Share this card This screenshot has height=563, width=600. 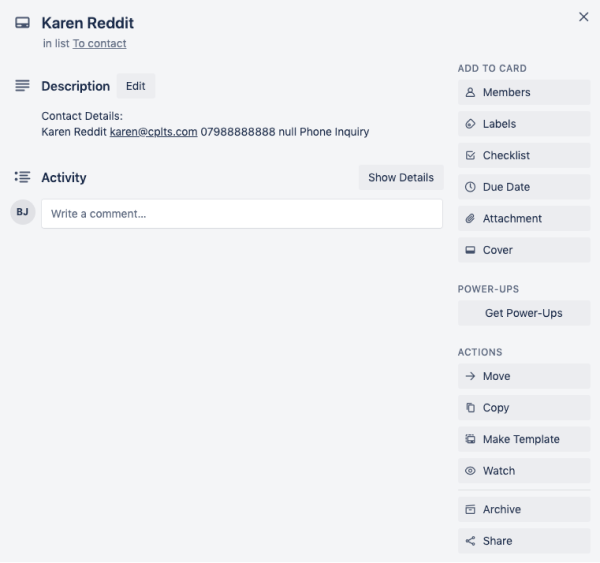click(x=523, y=541)
